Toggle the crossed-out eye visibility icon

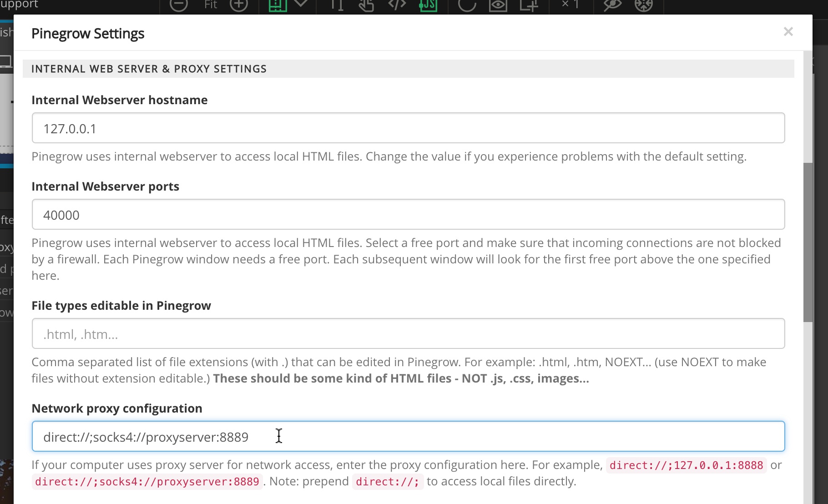[612, 5]
